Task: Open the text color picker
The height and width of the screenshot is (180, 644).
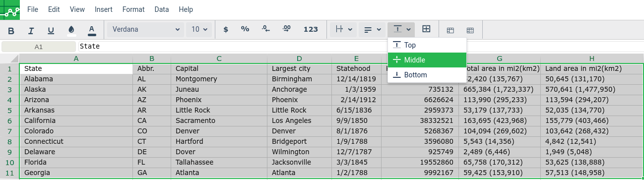Action: [92, 30]
